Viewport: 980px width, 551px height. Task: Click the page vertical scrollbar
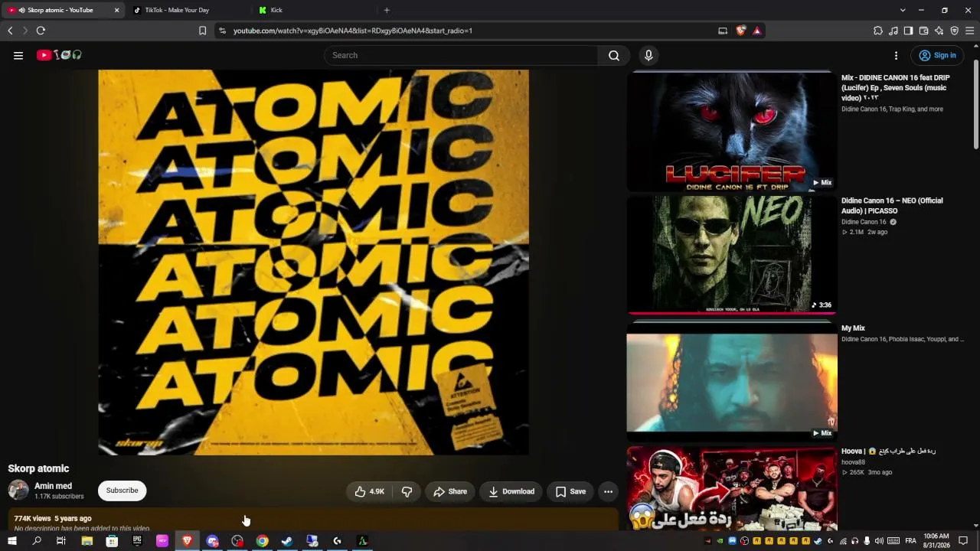[975, 103]
